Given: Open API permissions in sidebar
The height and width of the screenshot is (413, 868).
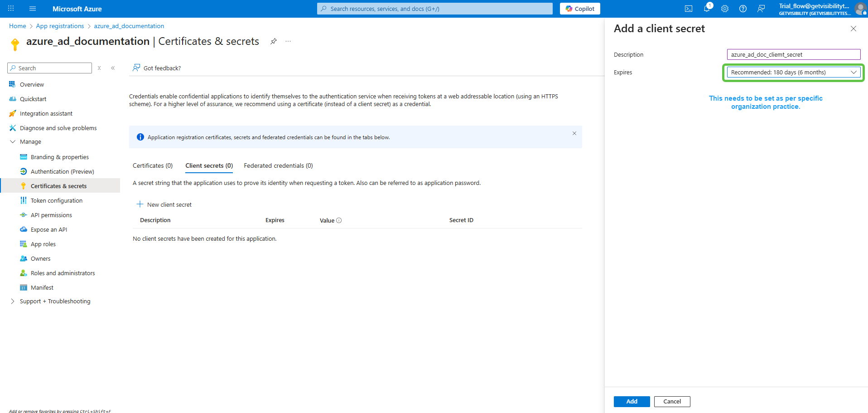Looking at the screenshot, I should point(51,215).
